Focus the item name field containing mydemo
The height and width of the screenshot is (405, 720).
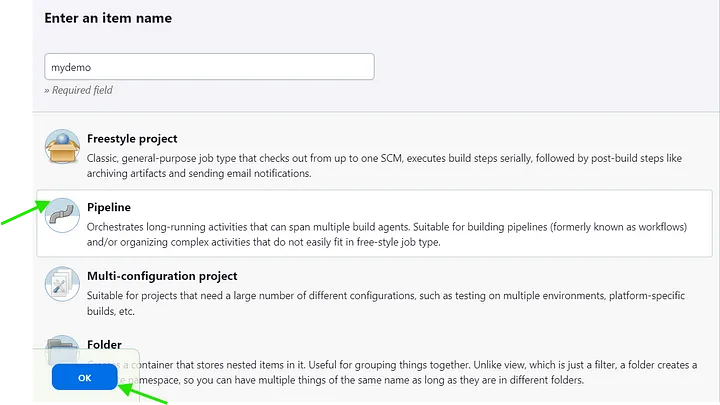click(x=209, y=67)
